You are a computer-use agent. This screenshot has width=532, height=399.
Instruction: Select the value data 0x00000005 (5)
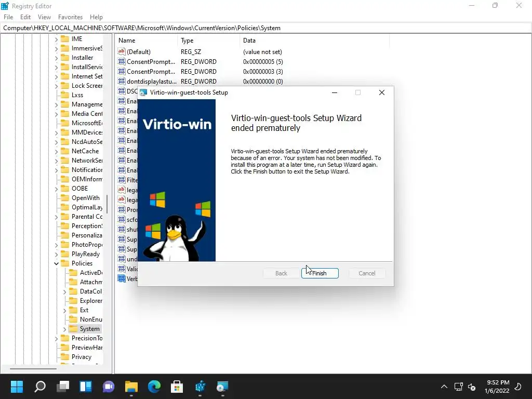tap(263, 62)
